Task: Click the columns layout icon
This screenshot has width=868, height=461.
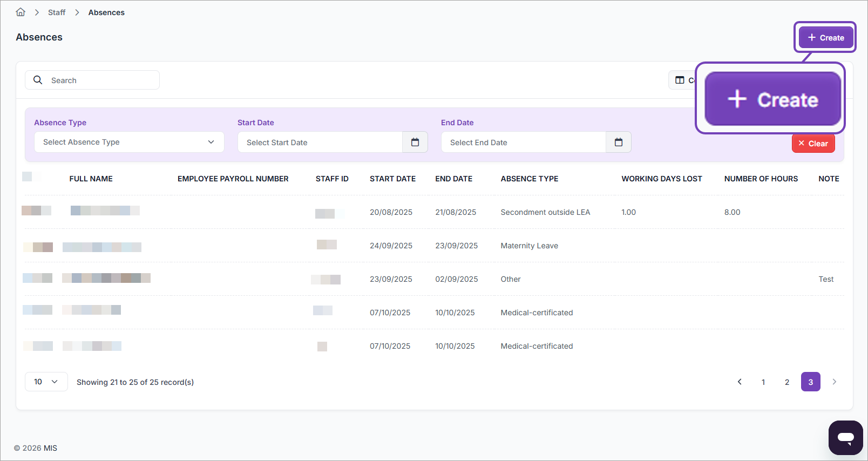Action: [680, 80]
